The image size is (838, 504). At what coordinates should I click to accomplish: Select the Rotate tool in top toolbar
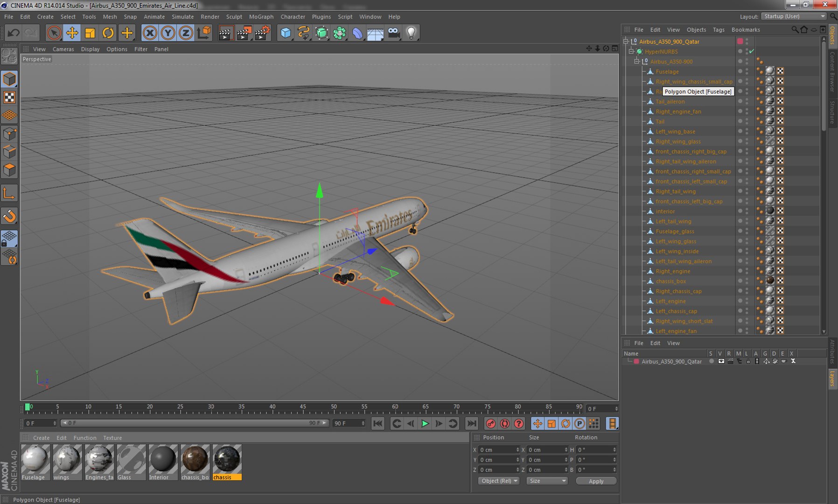coord(108,33)
